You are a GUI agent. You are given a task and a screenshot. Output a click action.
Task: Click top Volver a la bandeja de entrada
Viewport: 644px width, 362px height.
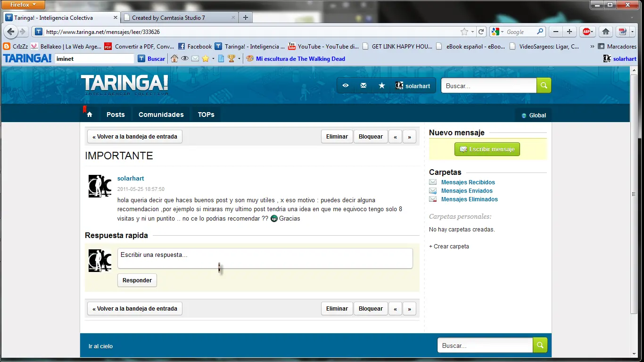[135, 136]
